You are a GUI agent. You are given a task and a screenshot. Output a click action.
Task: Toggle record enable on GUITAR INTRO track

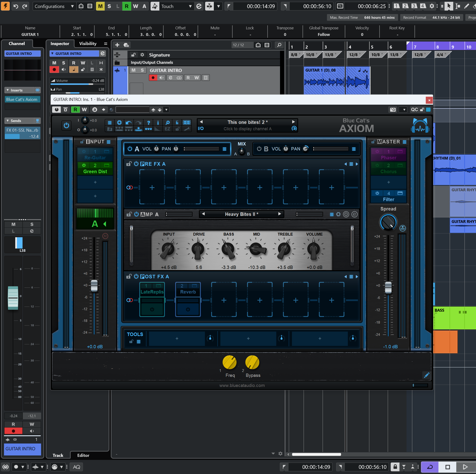pos(153,78)
